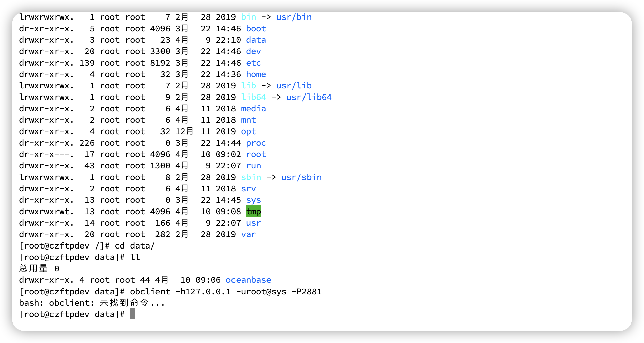Screen dimensions: 644x343
Task: Click the dr-xr-x---. permissions string
Action: [46, 154]
